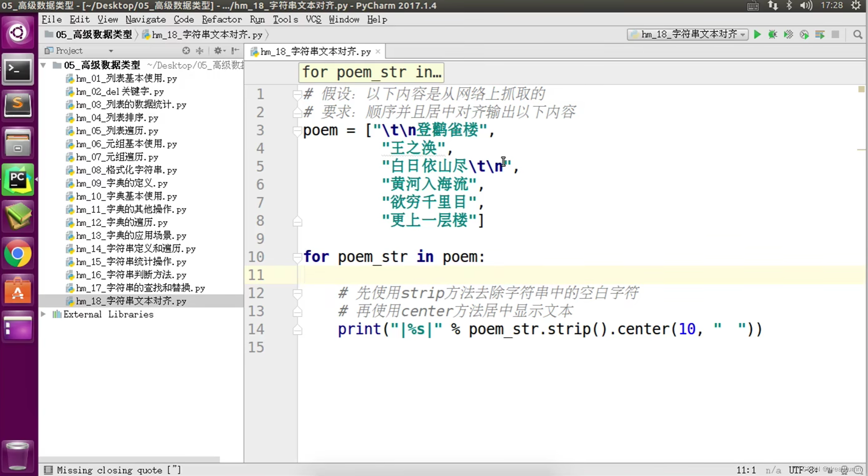Click network arrows tray icon
The height and width of the screenshot is (476, 868).
(x=772, y=6)
